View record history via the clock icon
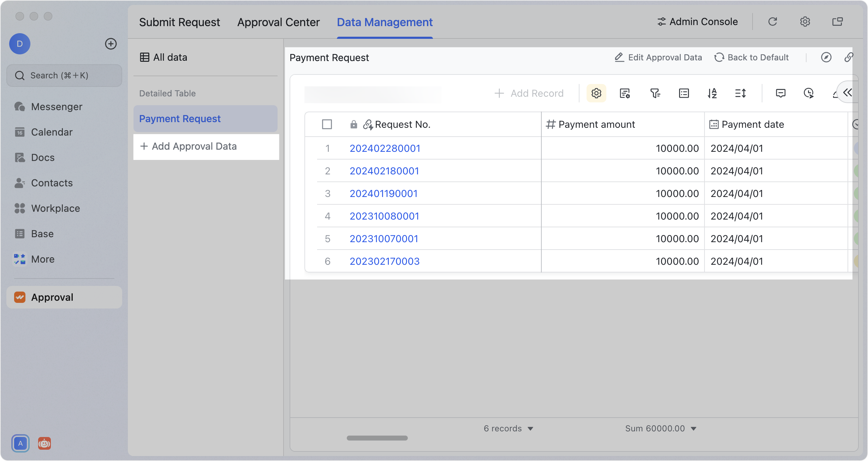The image size is (868, 461). (x=809, y=93)
